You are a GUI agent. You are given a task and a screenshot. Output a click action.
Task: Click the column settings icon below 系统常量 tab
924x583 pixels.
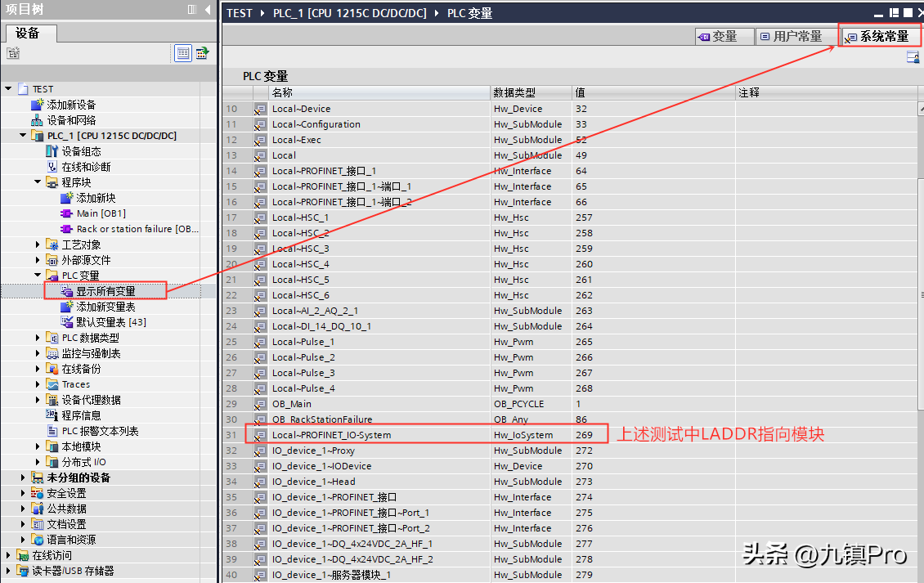click(x=913, y=57)
